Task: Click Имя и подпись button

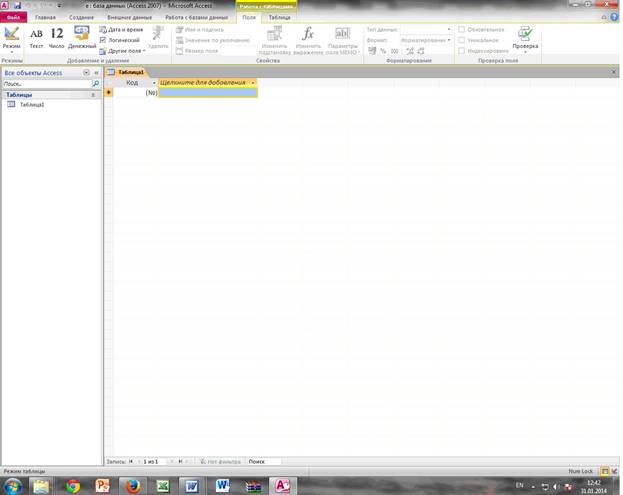Action: tap(200, 30)
